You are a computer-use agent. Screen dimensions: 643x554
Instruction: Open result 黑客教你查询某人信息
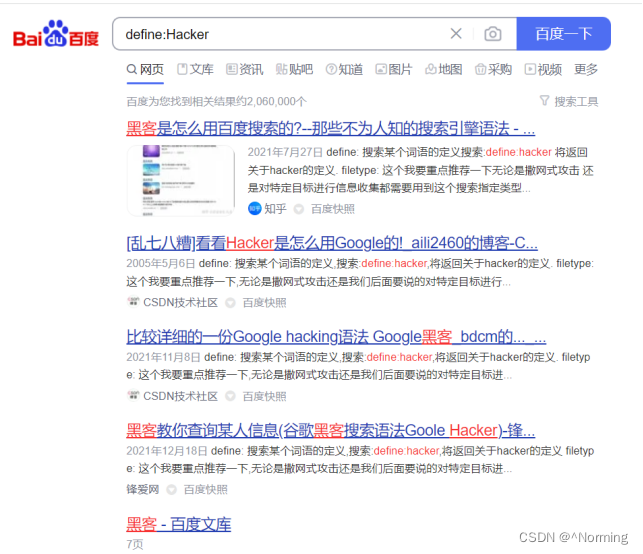click(x=331, y=430)
